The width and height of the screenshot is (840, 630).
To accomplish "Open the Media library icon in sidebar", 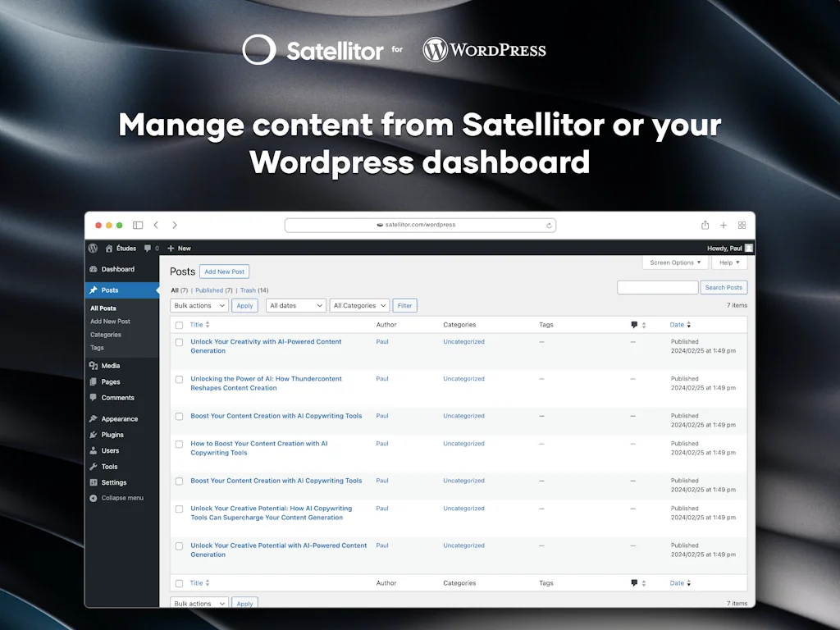I will click(x=95, y=366).
